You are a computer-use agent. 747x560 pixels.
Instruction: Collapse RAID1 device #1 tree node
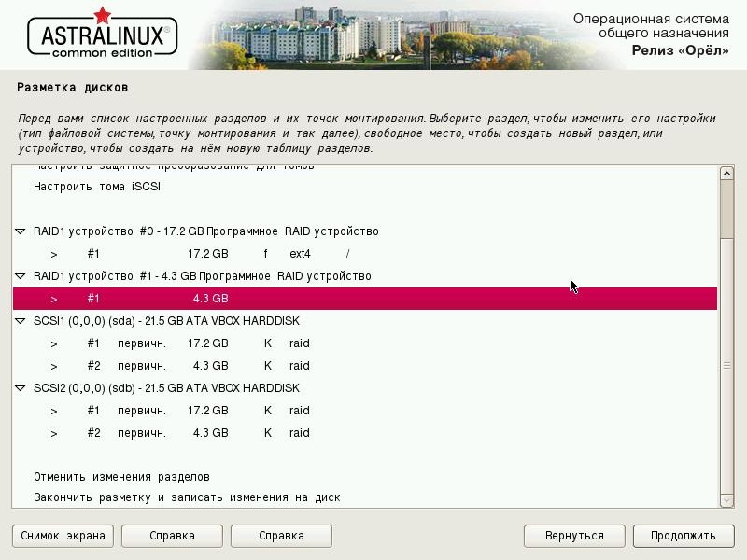click(x=21, y=276)
